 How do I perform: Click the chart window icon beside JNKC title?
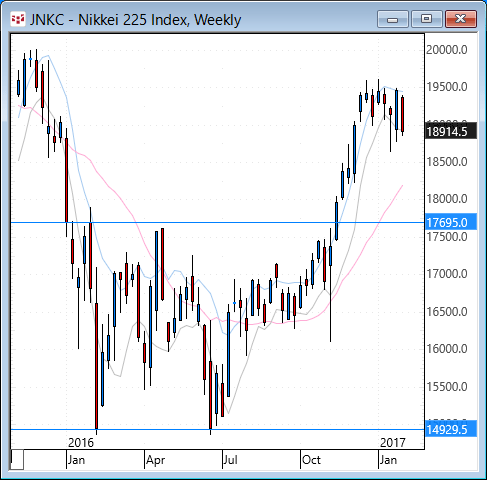[x=18, y=19]
